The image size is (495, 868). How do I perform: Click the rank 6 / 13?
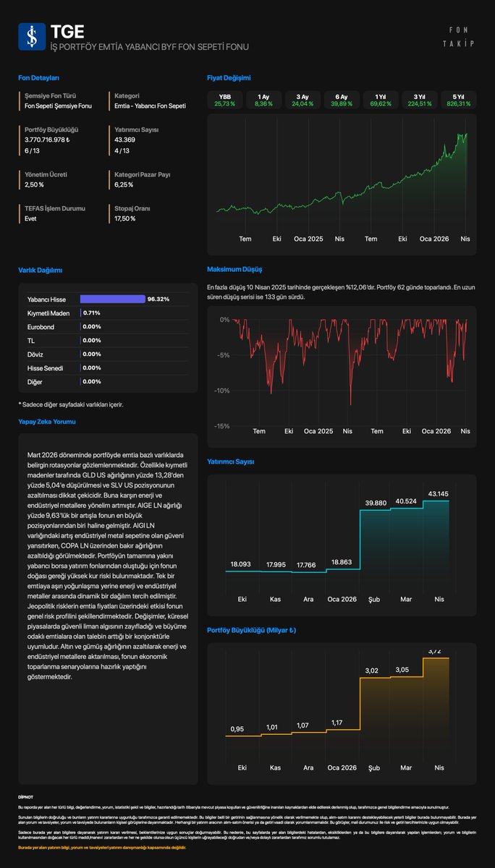point(32,150)
